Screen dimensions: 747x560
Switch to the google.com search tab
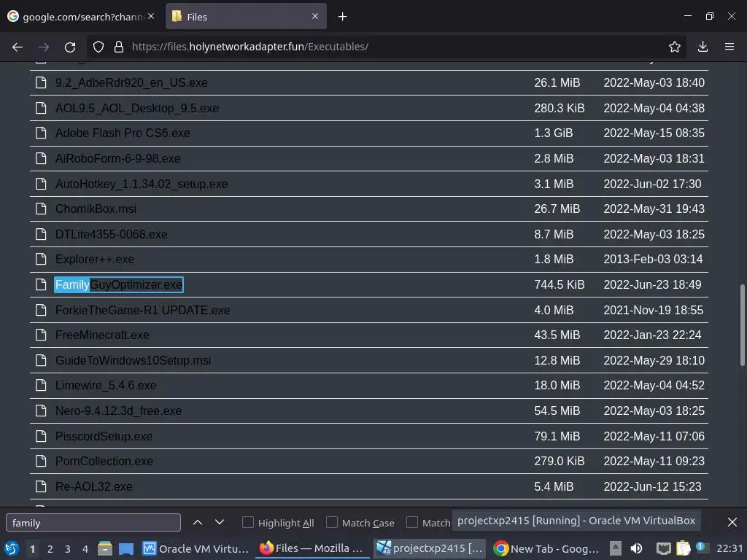pyautogui.click(x=81, y=17)
